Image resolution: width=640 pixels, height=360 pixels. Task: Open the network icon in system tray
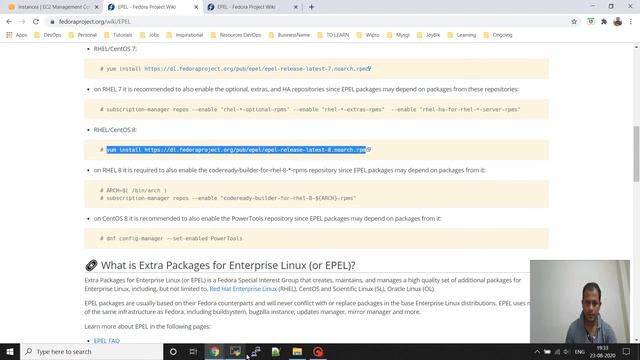tap(557, 352)
